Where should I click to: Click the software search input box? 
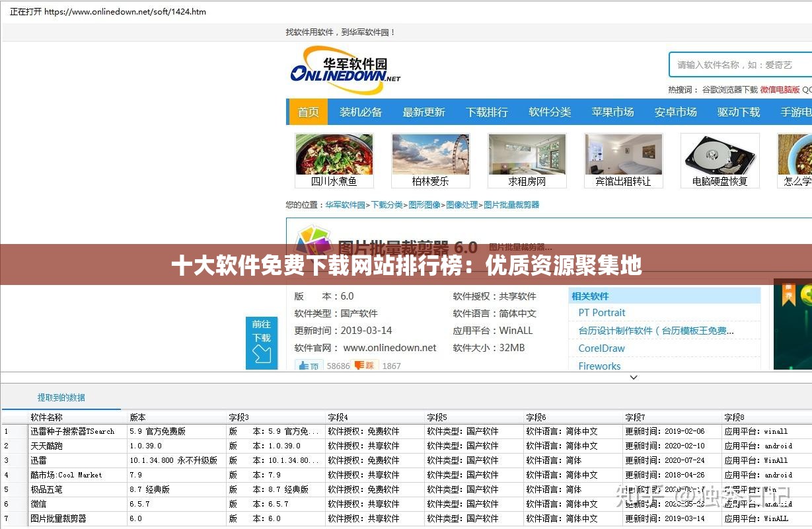pos(733,65)
